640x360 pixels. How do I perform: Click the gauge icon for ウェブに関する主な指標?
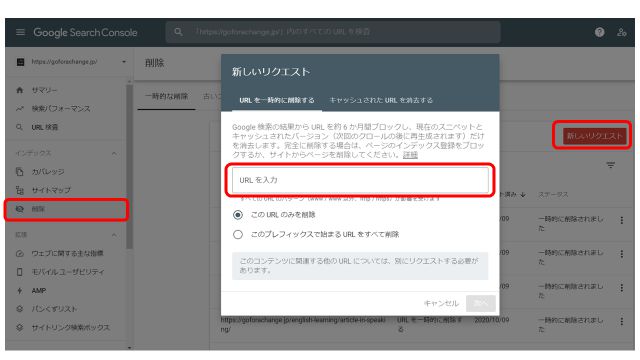20,253
